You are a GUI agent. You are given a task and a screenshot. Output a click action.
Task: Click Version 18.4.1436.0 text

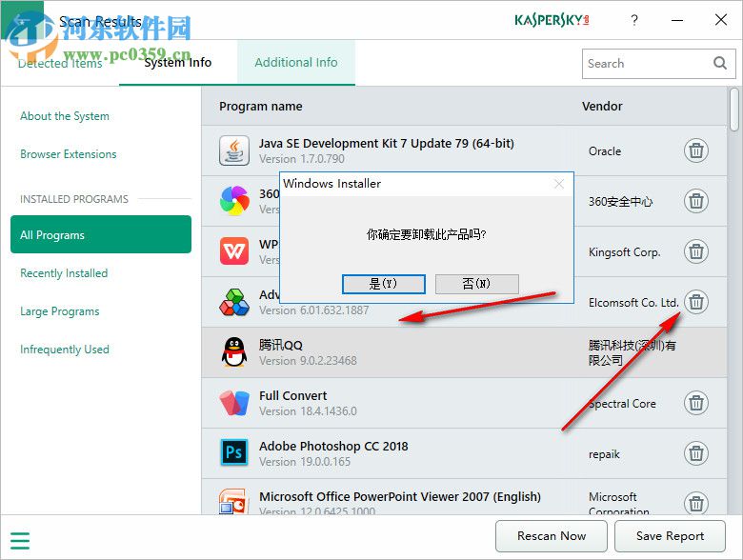(308, 411)
